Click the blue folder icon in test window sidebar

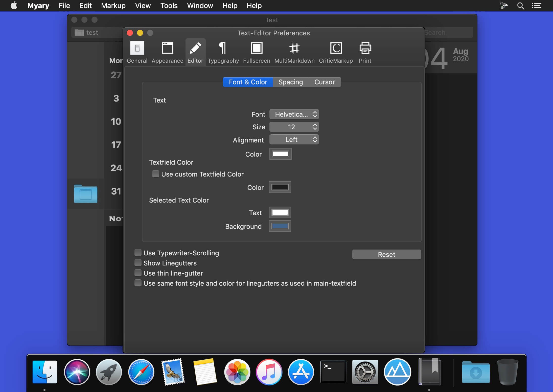(x=86, y=194)
